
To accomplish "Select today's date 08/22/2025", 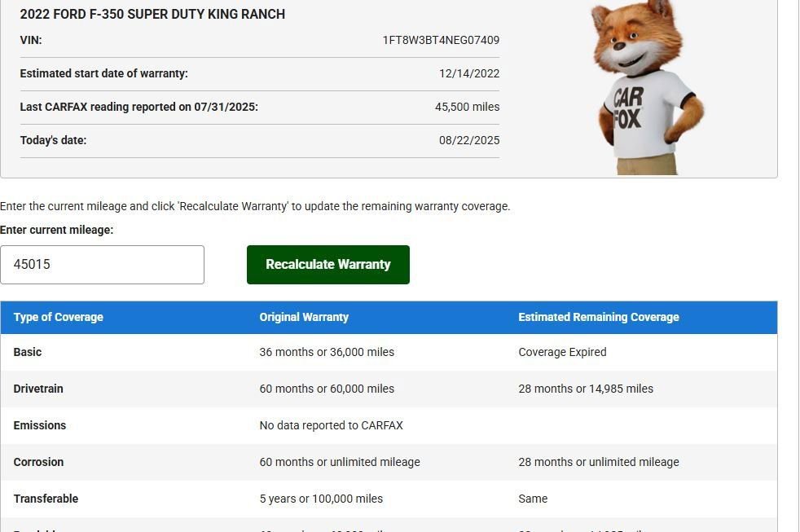I will [x=468, y=140].
